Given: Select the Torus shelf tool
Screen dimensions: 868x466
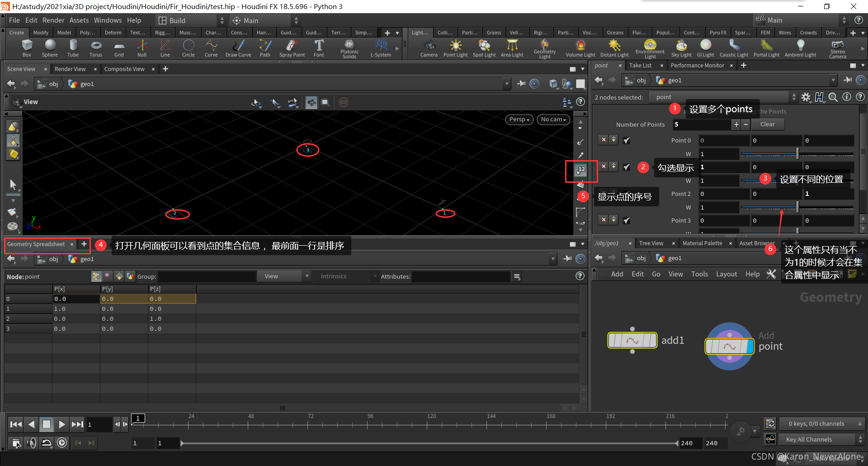Looking at the screenshot, I should pos(96,48).
